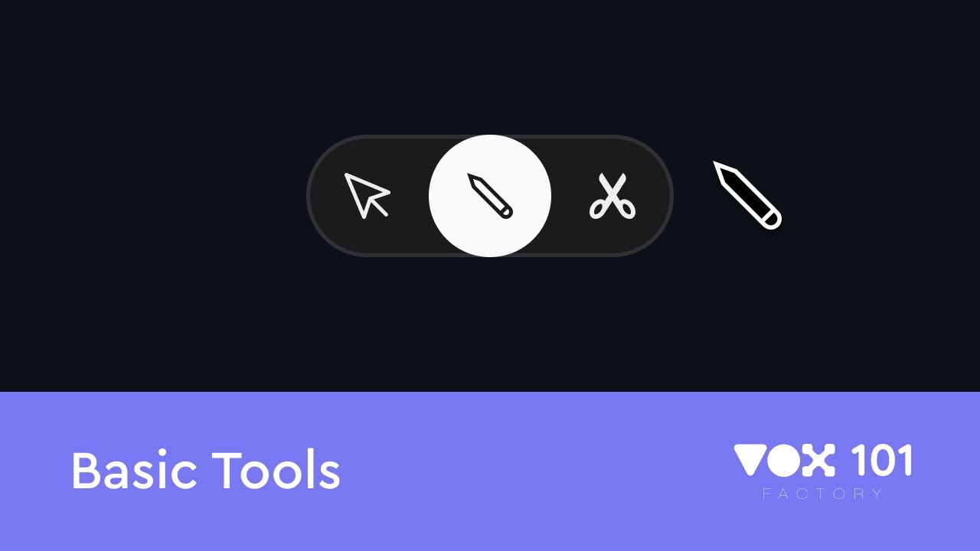Select the scissors cut tool
The height and width of the screenshot is (551, 980).
(x=612, y=196)
